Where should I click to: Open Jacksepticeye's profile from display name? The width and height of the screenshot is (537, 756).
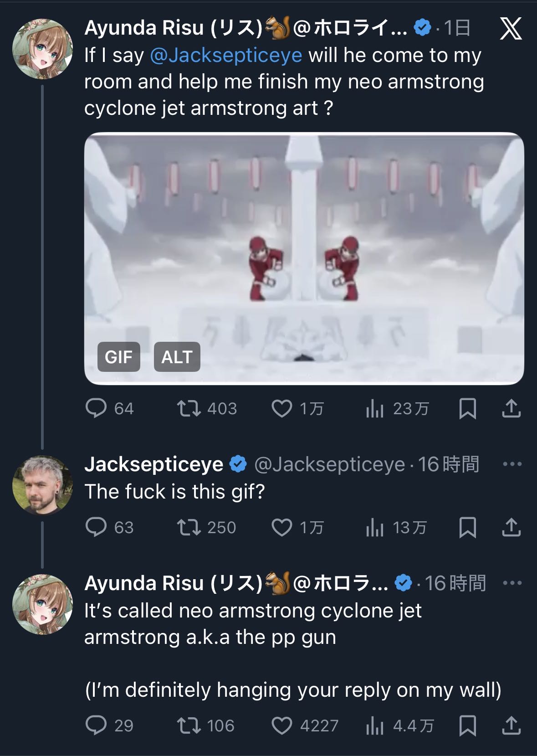coord(153,464)
